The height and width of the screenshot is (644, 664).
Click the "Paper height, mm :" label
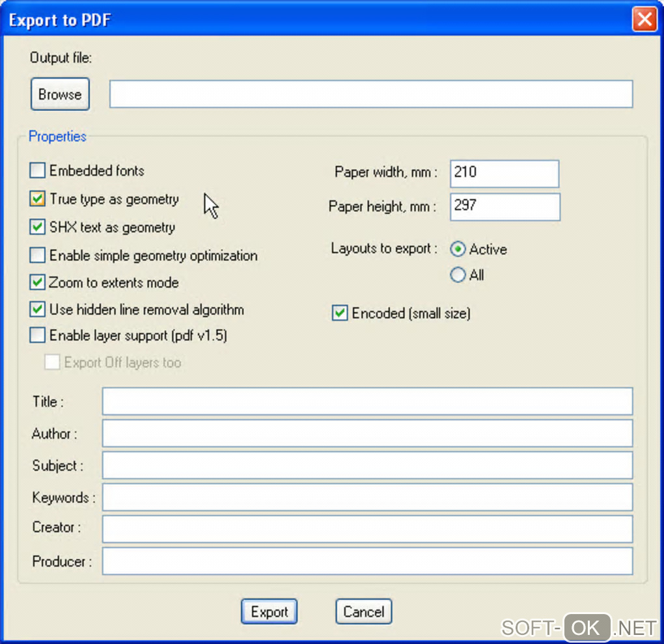tap(382, 206)
